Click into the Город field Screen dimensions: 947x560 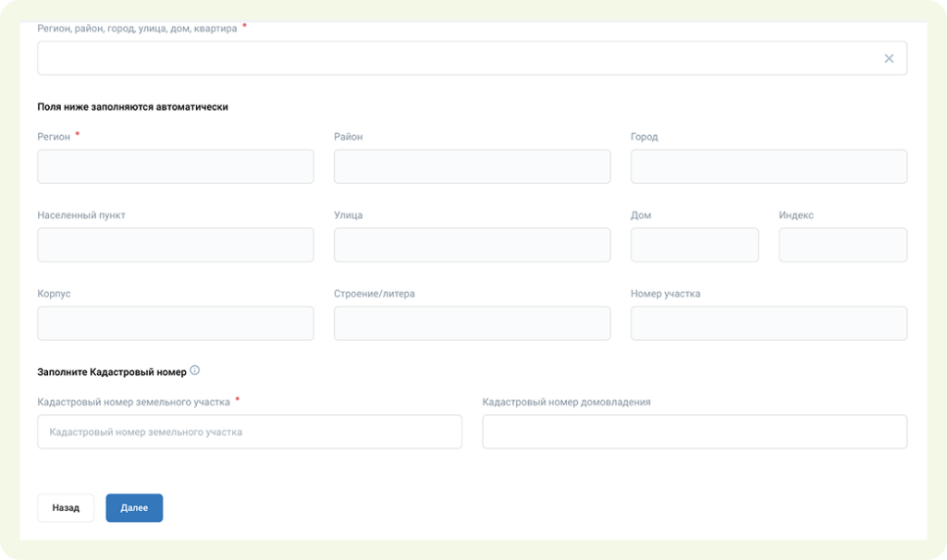pos(769,167)
